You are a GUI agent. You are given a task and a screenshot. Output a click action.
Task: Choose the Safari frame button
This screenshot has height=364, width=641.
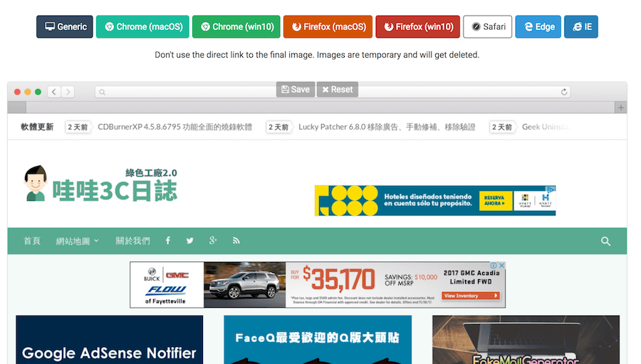(x=487, y=26)
